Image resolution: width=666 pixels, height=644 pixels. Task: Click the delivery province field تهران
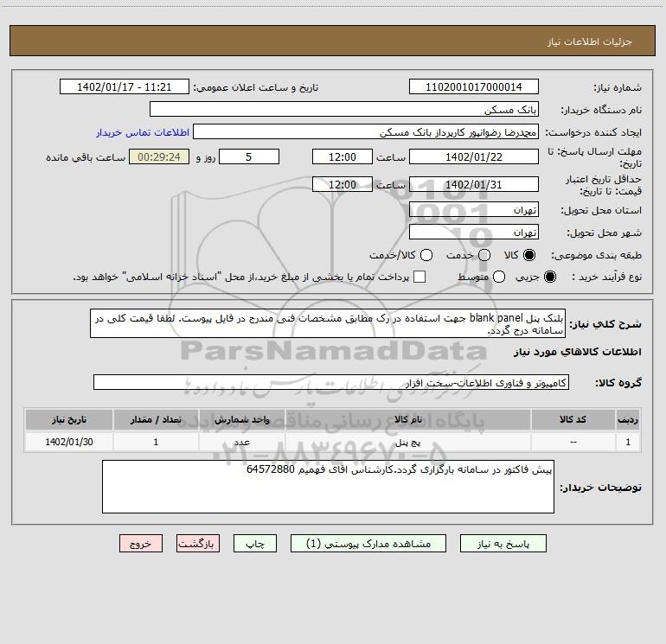tap(474, 209)
